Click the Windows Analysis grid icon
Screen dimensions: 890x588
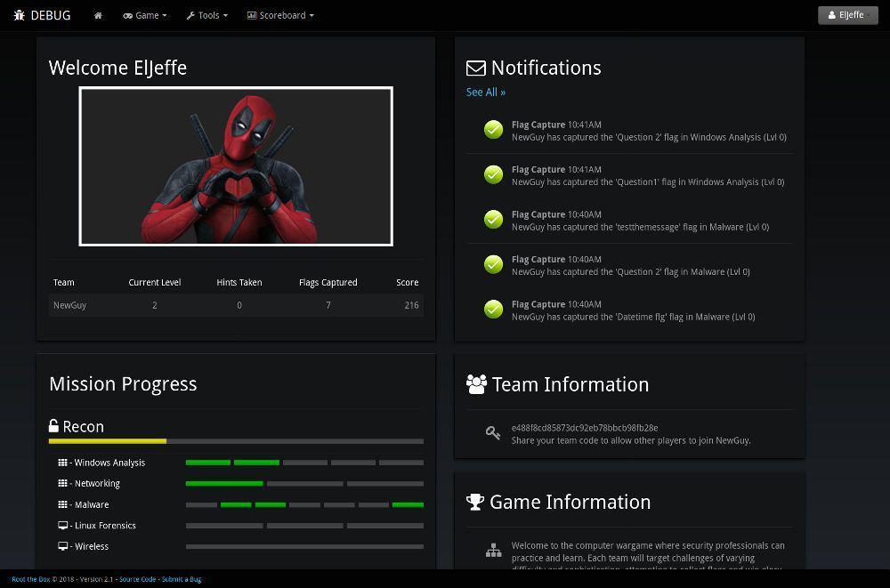(62, 463)
